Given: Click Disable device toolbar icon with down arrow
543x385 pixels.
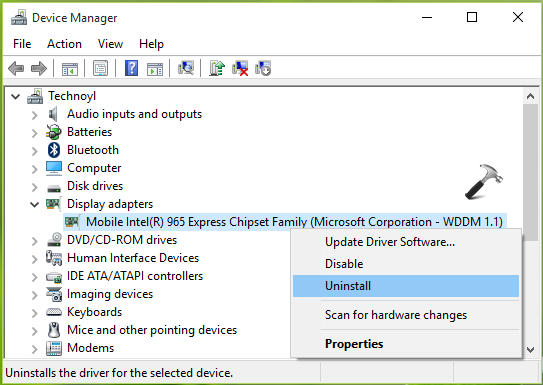Looking at the screenshot, I should 263,68.
